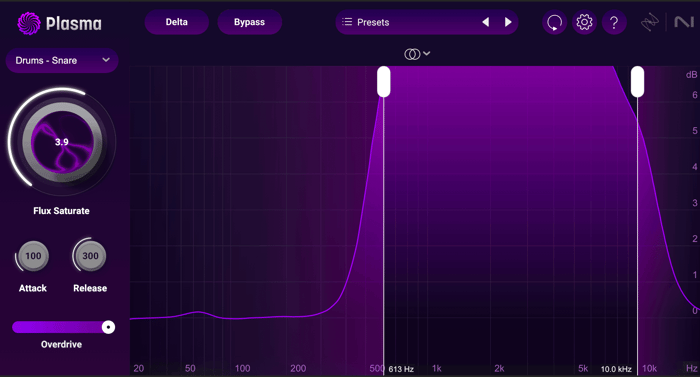Viewport: 700px width, 377px height.
Task: Click the dB scale label
Action: [692, 75]
